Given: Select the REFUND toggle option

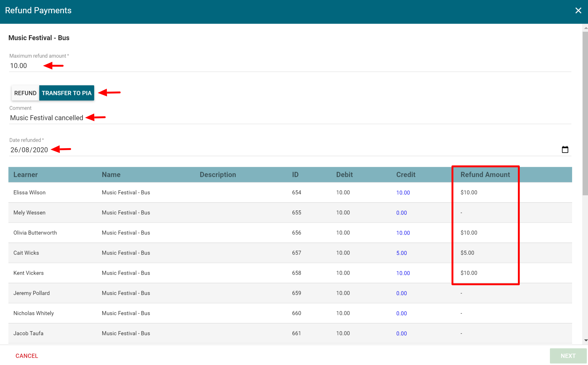Looking at the screenshot, I should pos(25,93).
